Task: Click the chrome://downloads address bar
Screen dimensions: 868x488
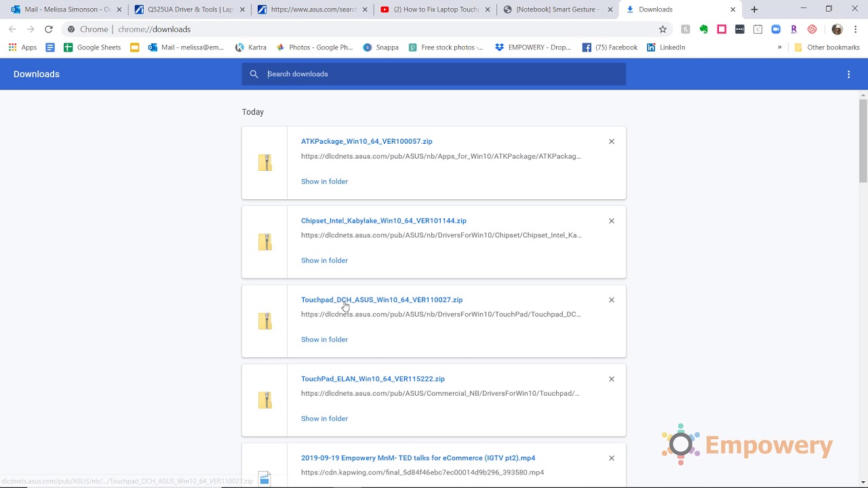Action: pyautogui.click(x=359, y=29)
